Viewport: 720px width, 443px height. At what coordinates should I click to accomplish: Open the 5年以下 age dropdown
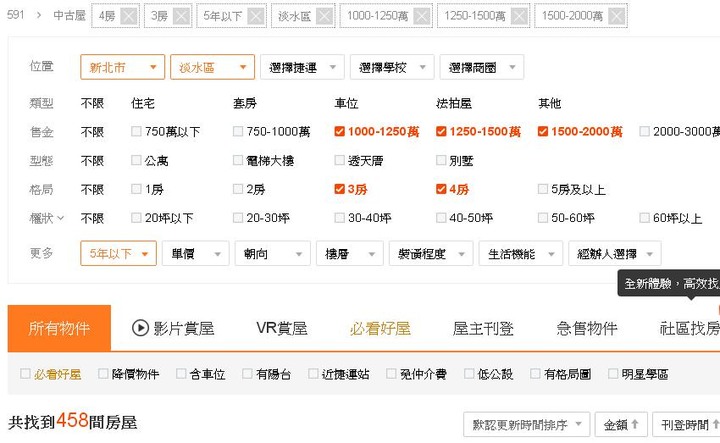click(x=118, y=253)
